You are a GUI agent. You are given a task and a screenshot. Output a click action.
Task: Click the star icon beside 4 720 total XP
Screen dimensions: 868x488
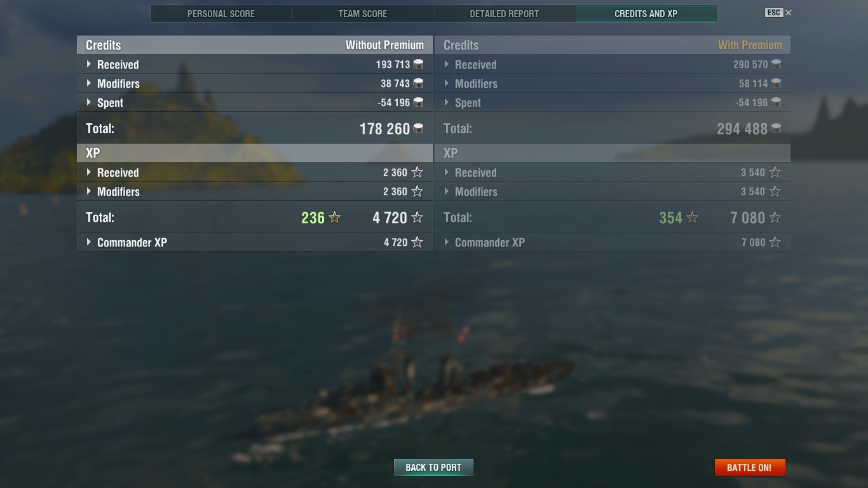tap(417, 217)
